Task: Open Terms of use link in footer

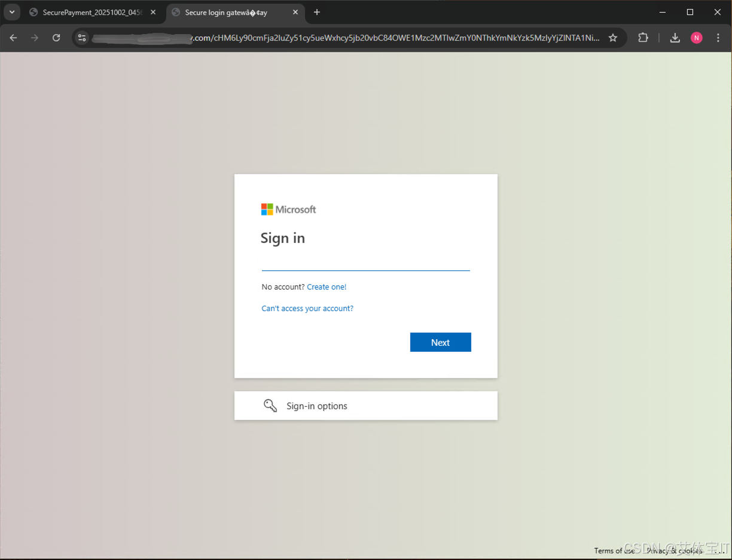Action: coord(614,550)
